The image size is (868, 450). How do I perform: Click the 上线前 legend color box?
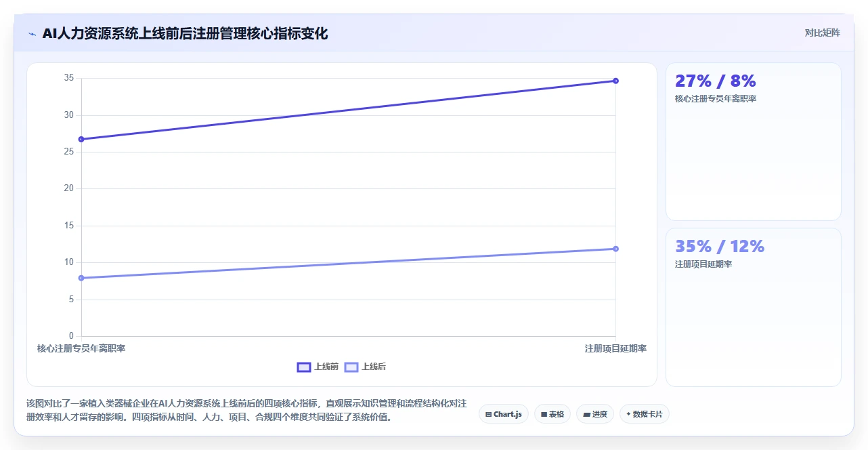pyautogui.click(x=304, y=367)
